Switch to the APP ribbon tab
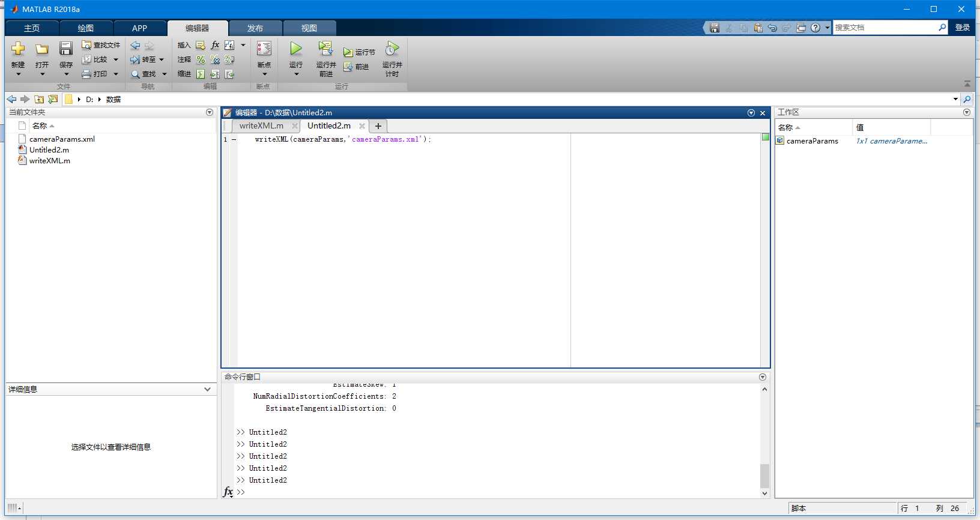Image resolution: width=980 pixels, height=520 pixels. (139, 28)
